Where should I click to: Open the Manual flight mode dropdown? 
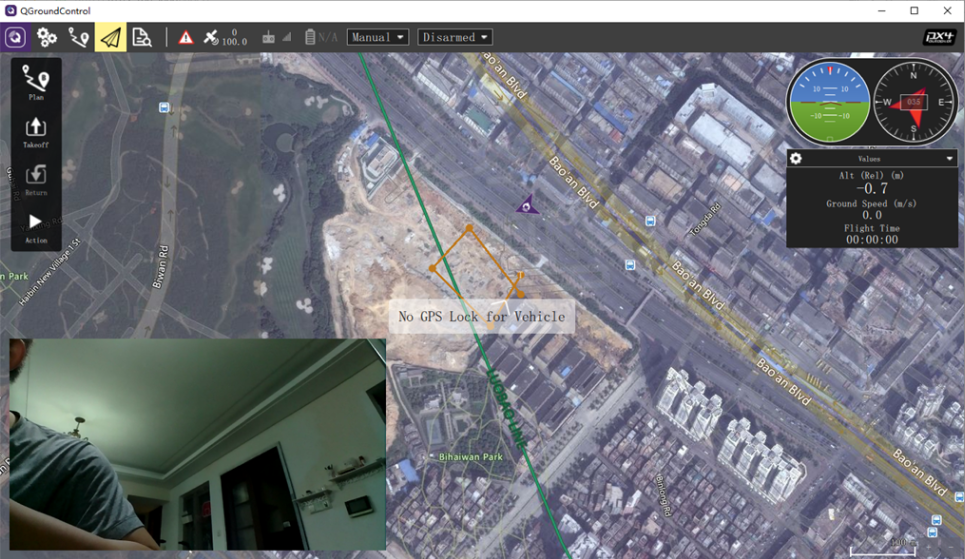(x=378, y=38)
